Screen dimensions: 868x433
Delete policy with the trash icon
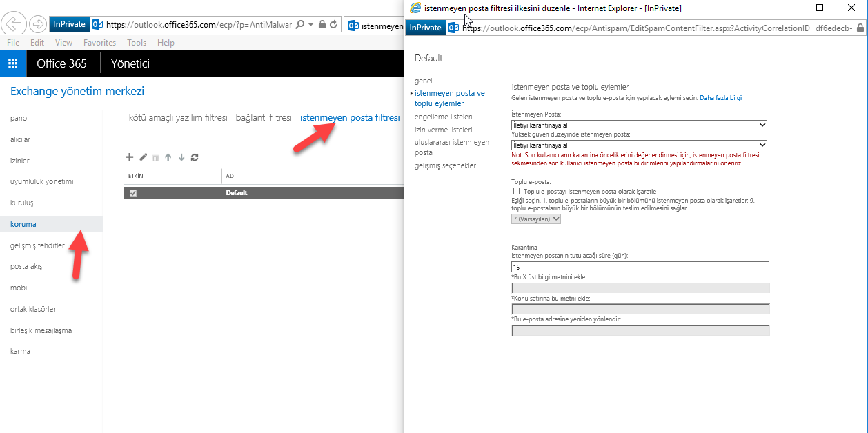click(156, 157)
